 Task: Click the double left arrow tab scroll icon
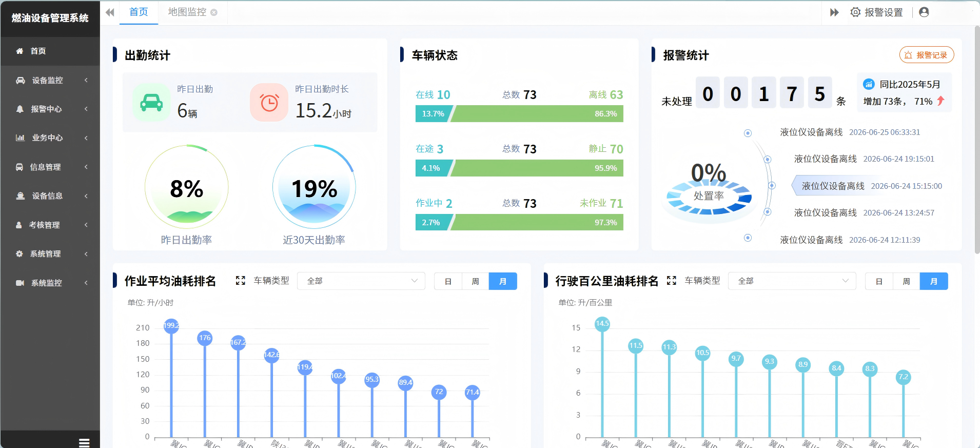pyautogui.click(x=110, y=12)
